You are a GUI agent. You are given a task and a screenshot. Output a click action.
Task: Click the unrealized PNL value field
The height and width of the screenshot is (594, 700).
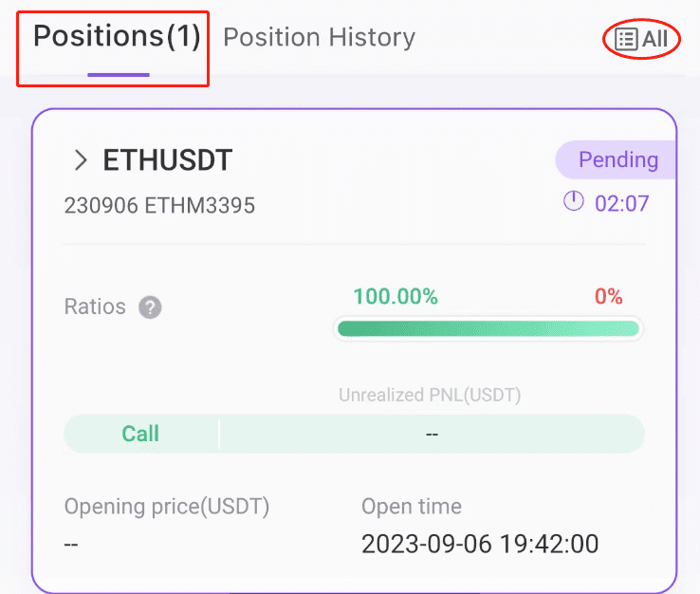pyautogui.click(x=432, y=434)
